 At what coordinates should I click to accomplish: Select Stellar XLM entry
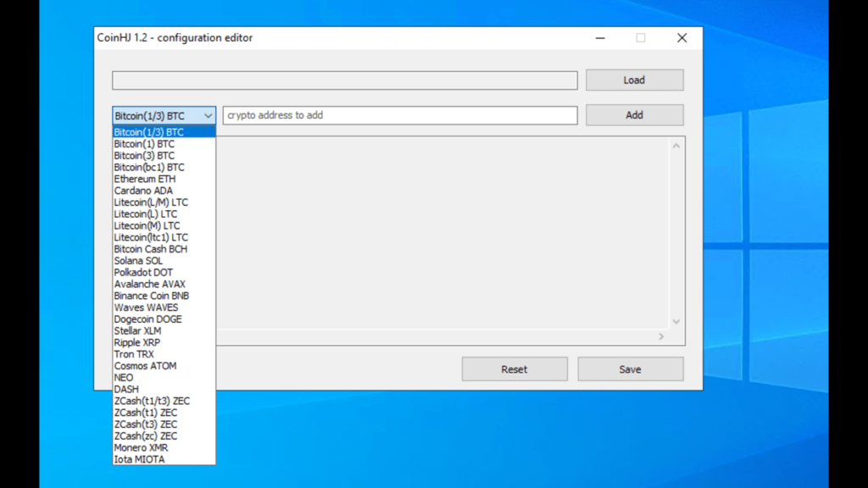click(x=164, y=331)
